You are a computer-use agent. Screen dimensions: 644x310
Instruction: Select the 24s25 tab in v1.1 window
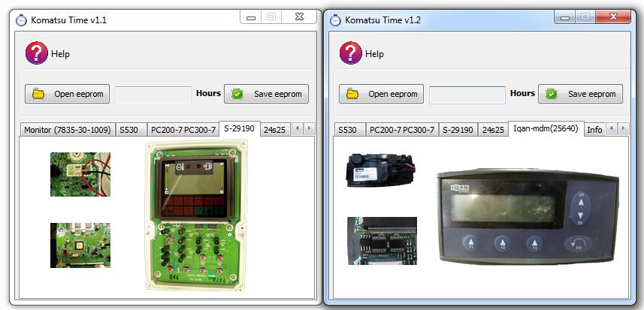[x=275, y=130]
